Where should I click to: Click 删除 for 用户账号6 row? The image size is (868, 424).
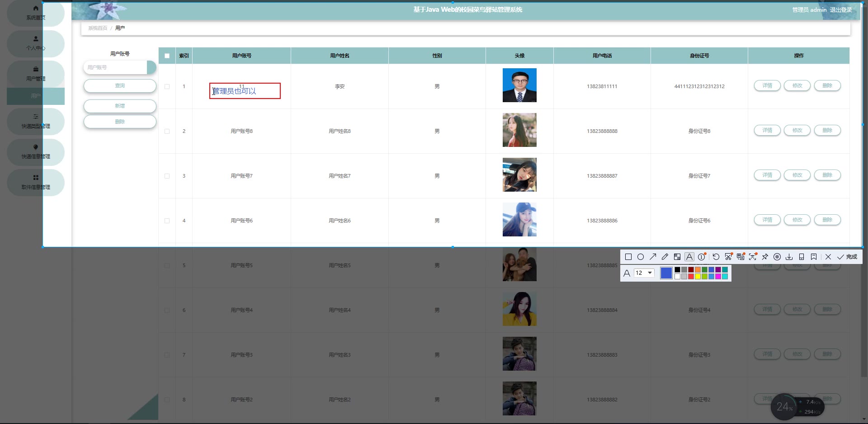827,220
